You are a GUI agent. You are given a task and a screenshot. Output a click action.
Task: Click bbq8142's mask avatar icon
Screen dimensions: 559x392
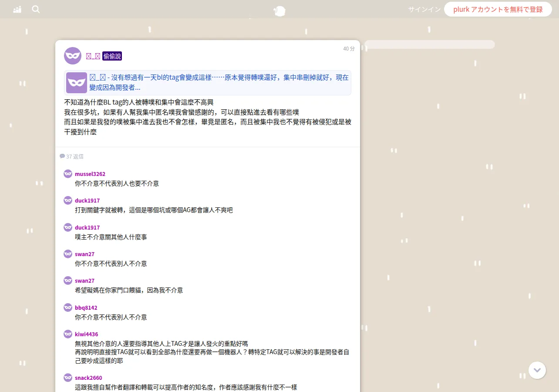68,308
